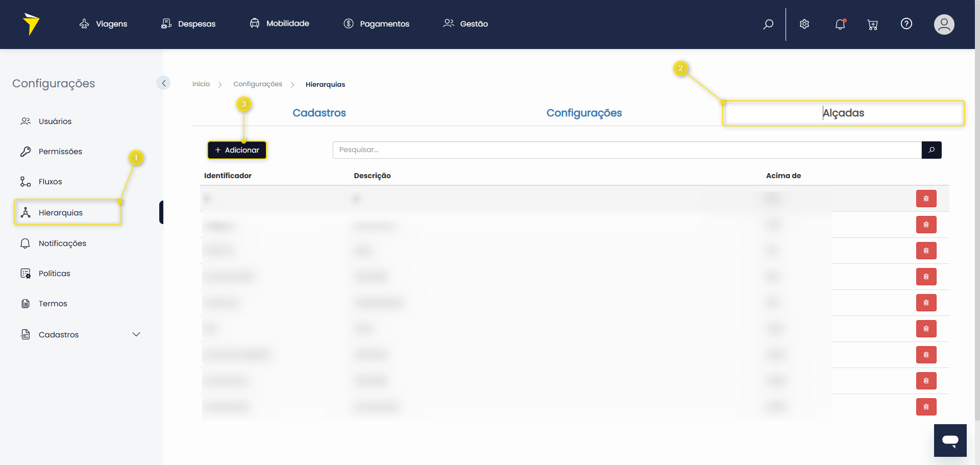Go to Início breadcrumb link
The height and width of the screenshot is (465, 980).
pyautogui.click(x=201, y=84)
